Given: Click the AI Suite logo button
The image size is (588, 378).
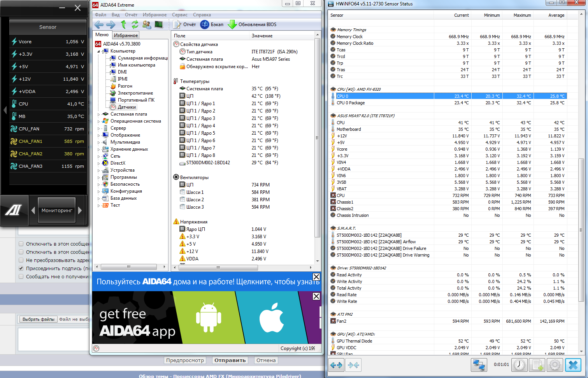Looking at the screenshot, I should (14, 210).
